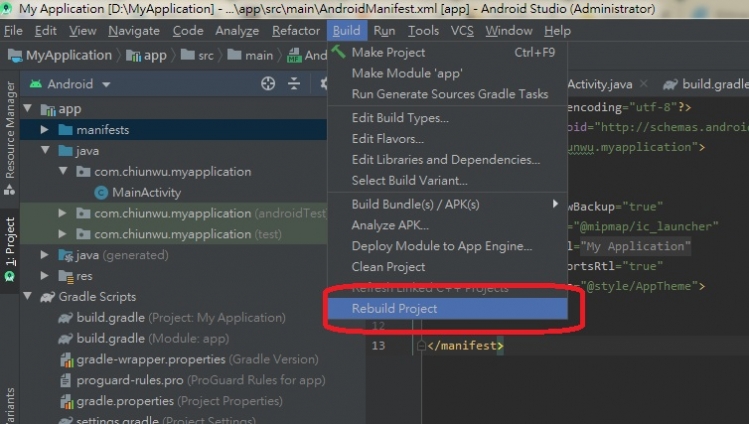The image size is (749, 424).
Task: Click the MyApplication folder icon in breadcrumb
Action: 15,56
